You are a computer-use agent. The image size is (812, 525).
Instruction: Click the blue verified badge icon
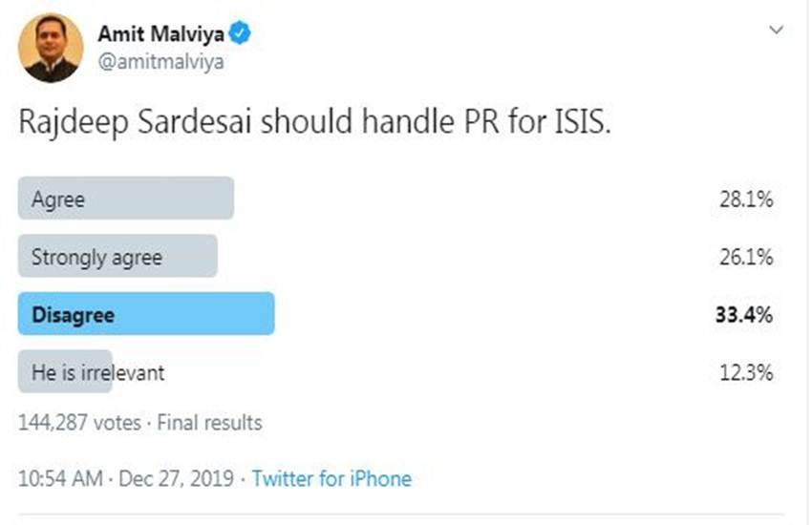(x=241, y=34)
